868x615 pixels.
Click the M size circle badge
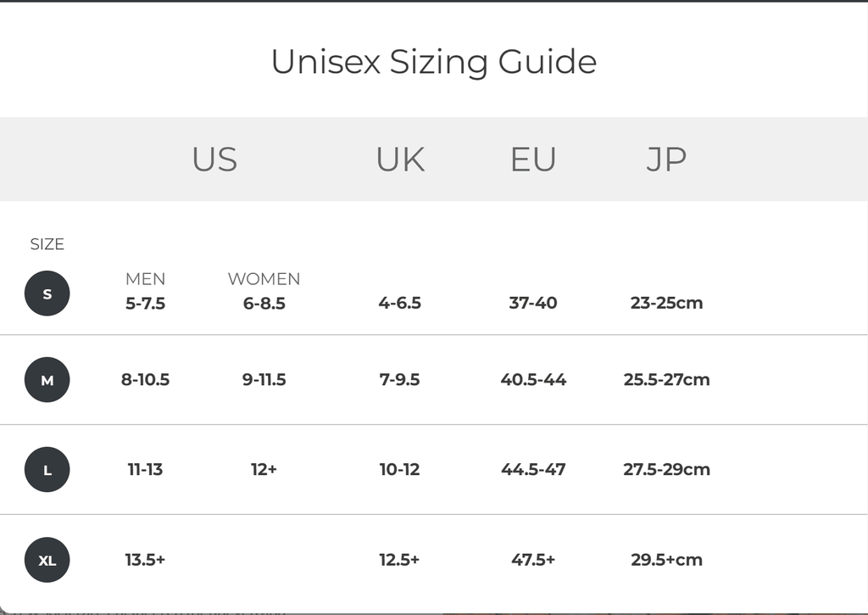click(x=47, y=380)
